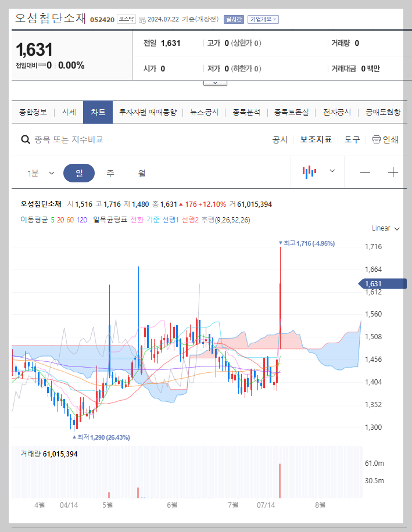Open the 1분 minute interval dropdown

coord(41,172)
